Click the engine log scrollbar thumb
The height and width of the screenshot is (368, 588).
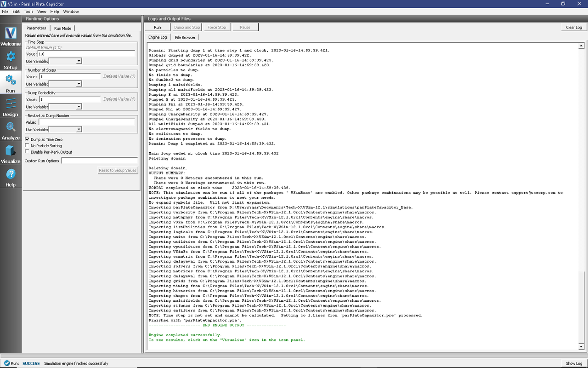[581, 306]
